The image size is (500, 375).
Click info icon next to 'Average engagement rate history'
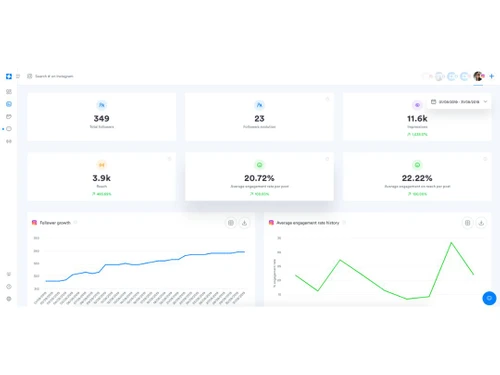click(x=344, y=222)
